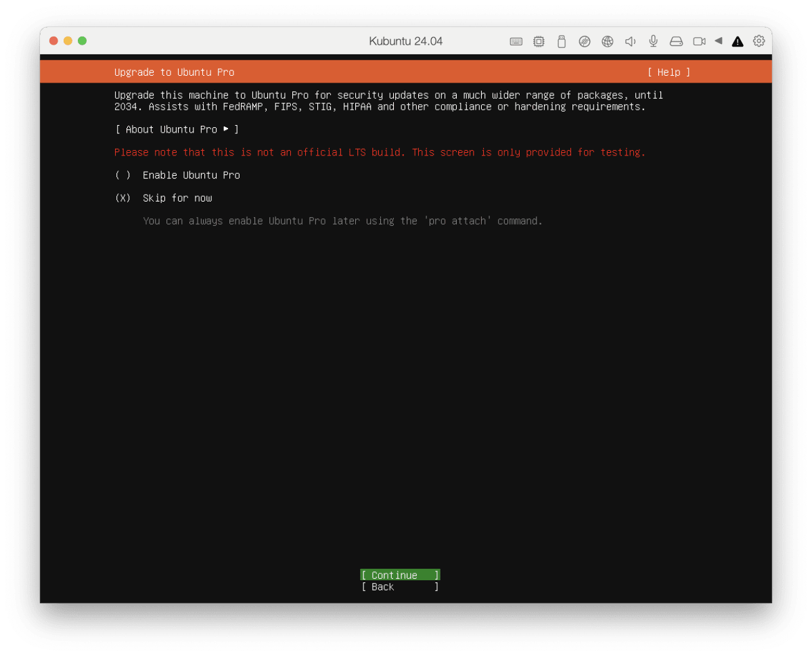Toggle the microphone icon
Screen dimensions: 812x656
click(653, 41)
